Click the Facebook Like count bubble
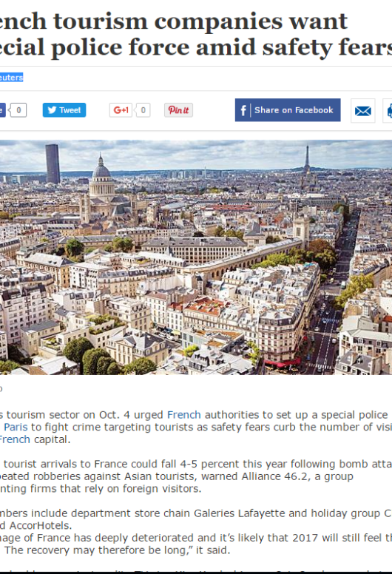This screenshot has width=392, height=574. 18,109
